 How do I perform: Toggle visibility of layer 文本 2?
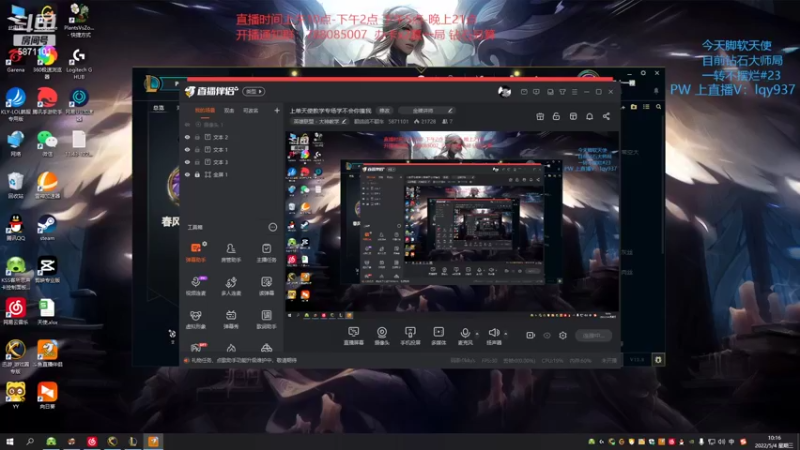[187, 137]
